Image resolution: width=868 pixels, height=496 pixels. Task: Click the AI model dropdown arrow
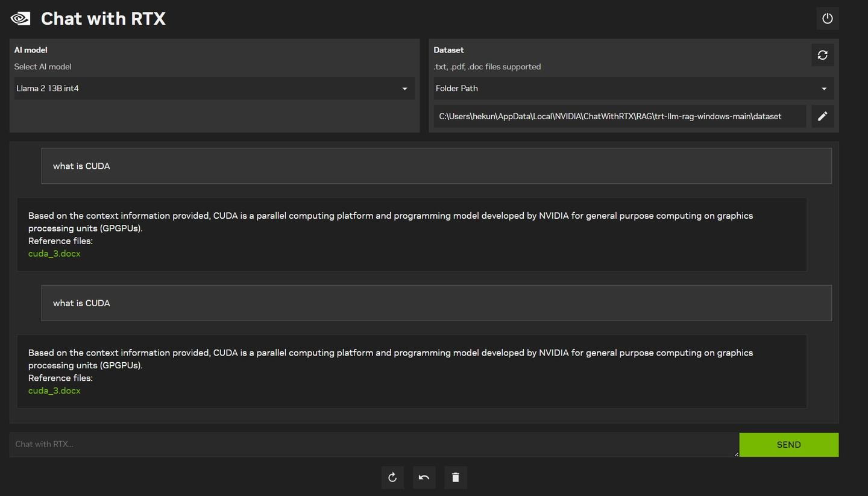[404, 89]
